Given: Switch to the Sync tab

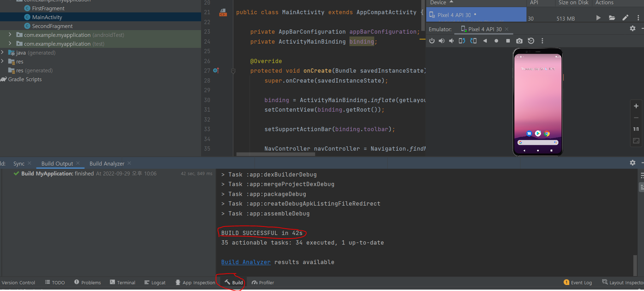Looking at the screenshot, I should point(19,163).
